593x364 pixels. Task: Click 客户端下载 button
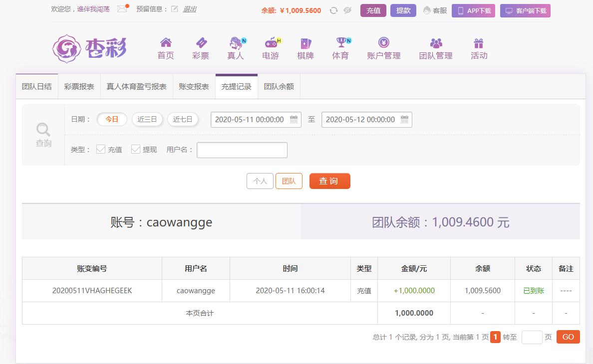tap(525, 10)
